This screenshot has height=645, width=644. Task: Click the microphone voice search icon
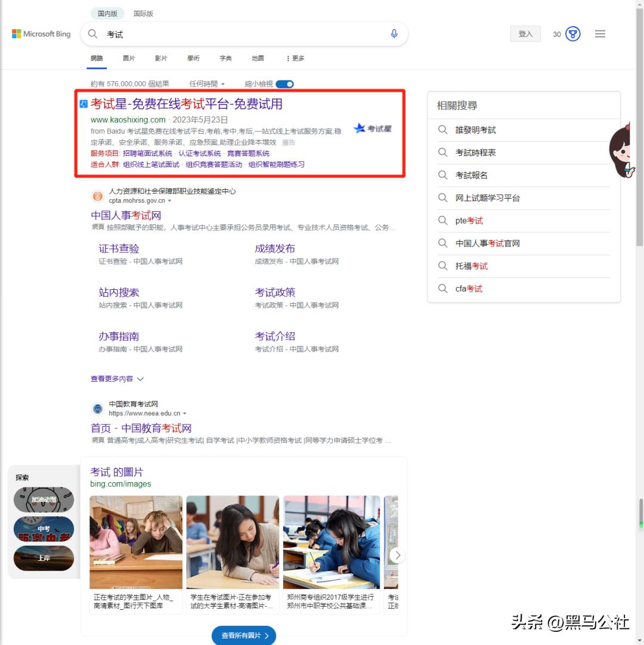394,34
